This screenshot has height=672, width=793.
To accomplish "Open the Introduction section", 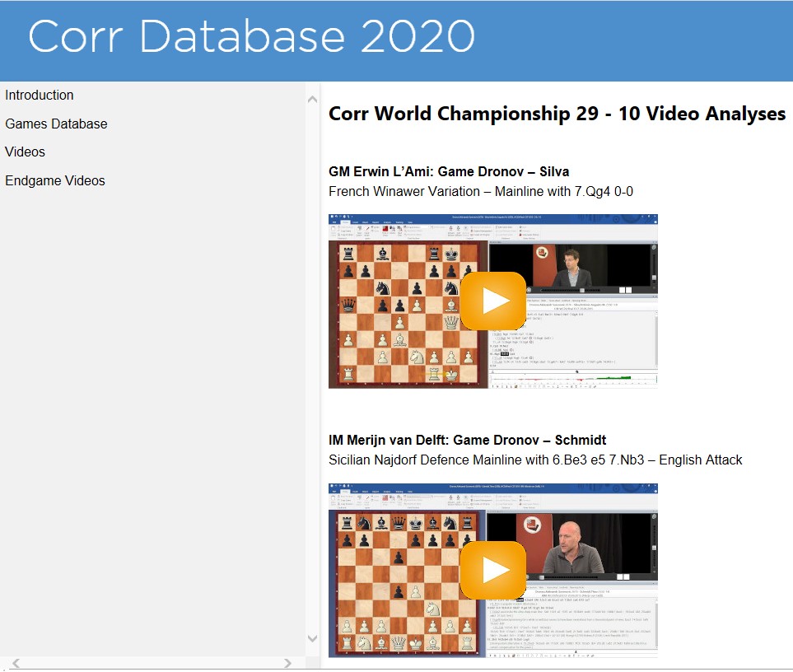I will coord(40,96).
